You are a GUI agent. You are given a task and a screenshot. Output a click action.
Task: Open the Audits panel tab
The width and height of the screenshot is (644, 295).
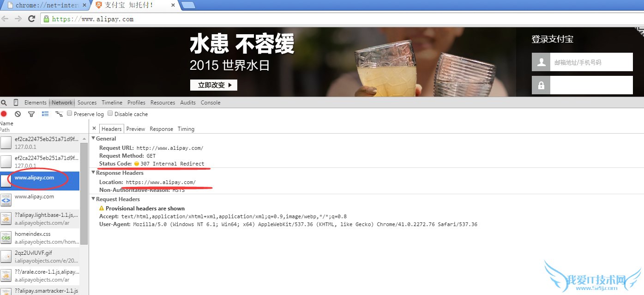click(188, 103)
